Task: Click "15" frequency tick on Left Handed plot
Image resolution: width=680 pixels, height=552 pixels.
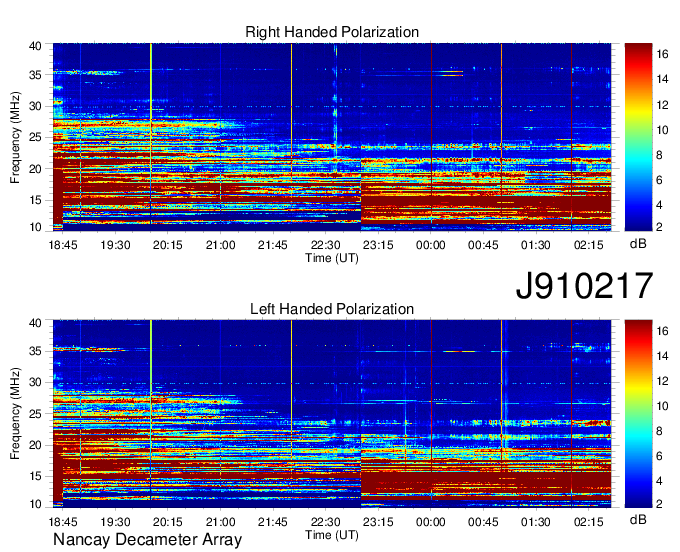Action: click(x=36, y=476)
